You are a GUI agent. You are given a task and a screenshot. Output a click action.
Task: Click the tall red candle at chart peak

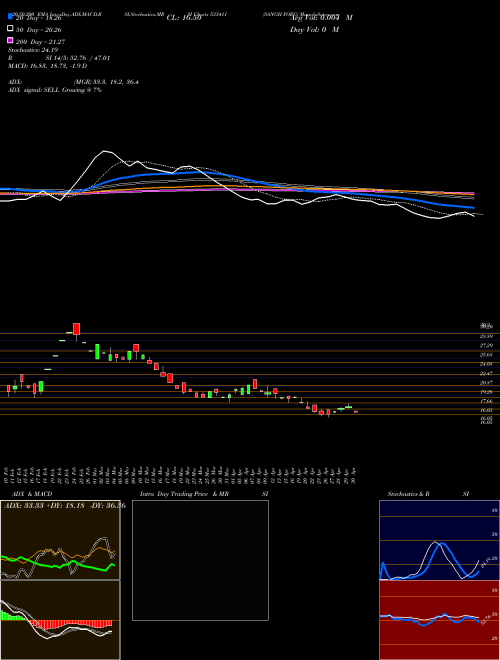point(76,329)
